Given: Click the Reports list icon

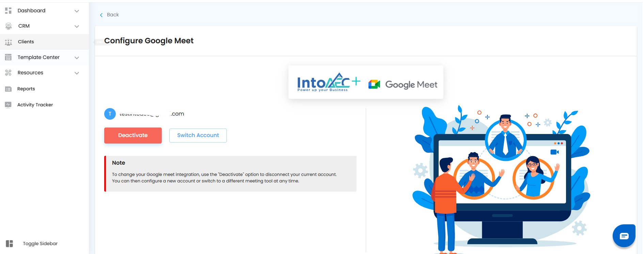Looking at the screenshot, I should (x=9, y=89).
